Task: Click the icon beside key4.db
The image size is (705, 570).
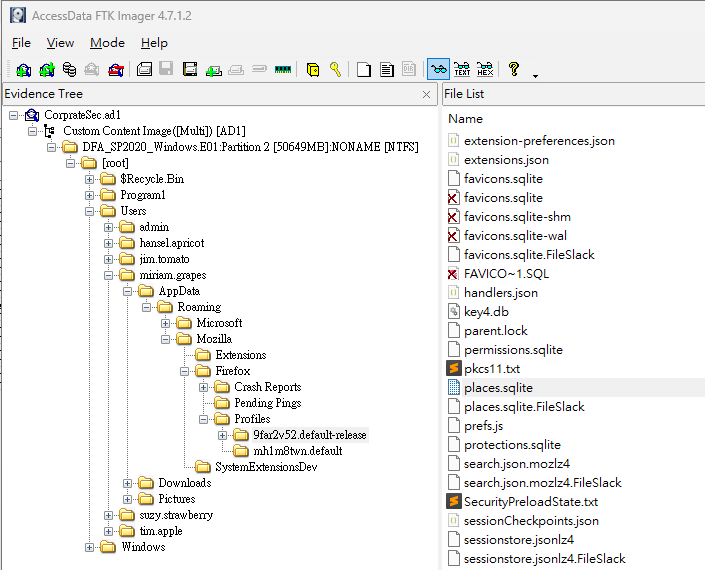Action: (454, 312)
